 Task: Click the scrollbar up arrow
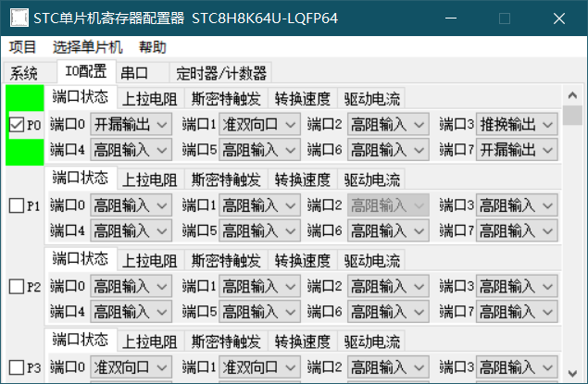coord(572,95)
